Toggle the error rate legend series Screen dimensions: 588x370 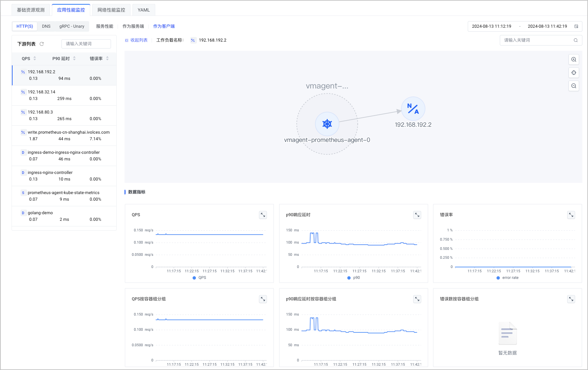[507, 278]
